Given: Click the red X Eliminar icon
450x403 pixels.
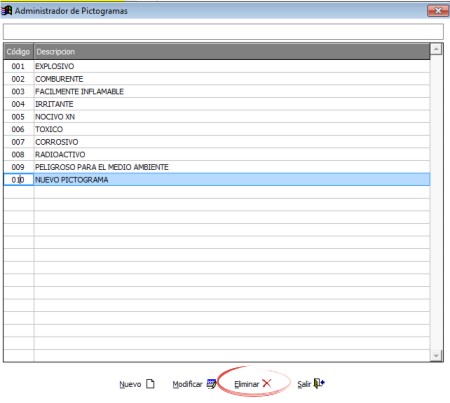Looking at the screenshot, I should coord(267,383).
